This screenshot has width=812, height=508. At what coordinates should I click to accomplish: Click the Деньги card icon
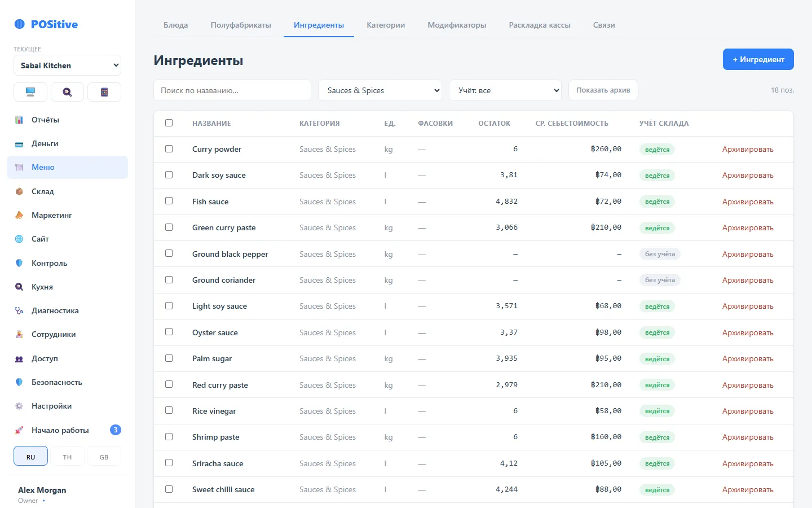[19, 144]
